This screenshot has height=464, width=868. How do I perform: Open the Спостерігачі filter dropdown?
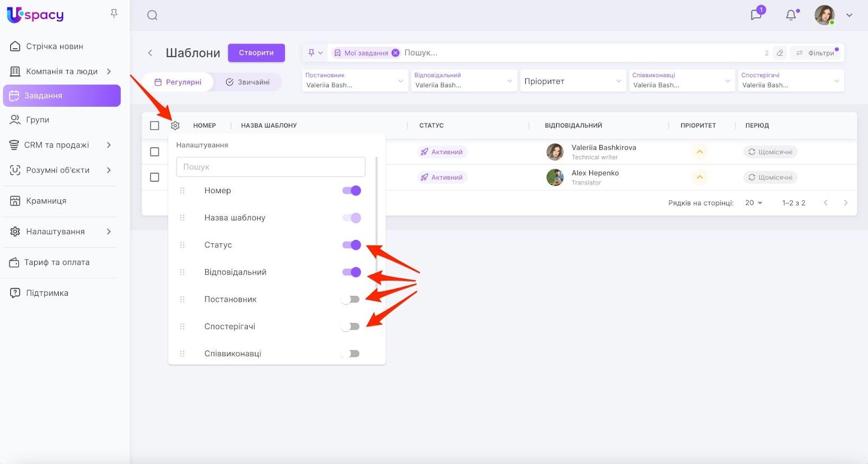791,81
